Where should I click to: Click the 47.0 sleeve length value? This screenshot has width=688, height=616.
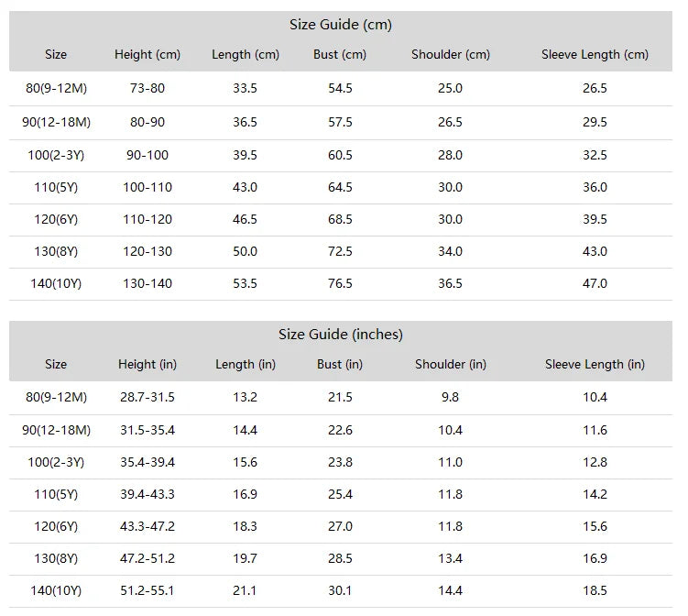[595, 283]
